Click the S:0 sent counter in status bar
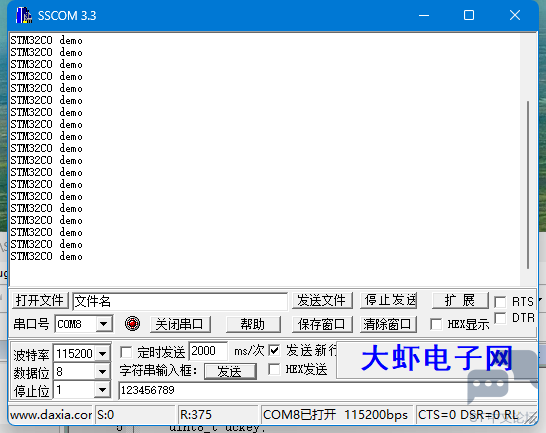This screenshot has width=546, height=433. tap(134, 415)
